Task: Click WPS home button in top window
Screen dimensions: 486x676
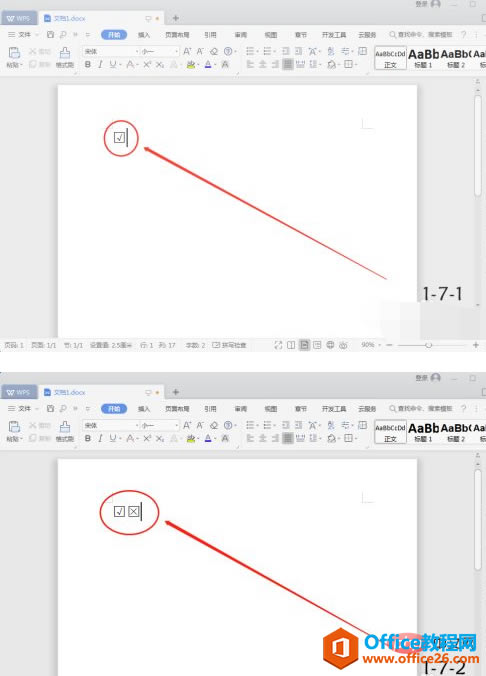Action: coord(19,18)
